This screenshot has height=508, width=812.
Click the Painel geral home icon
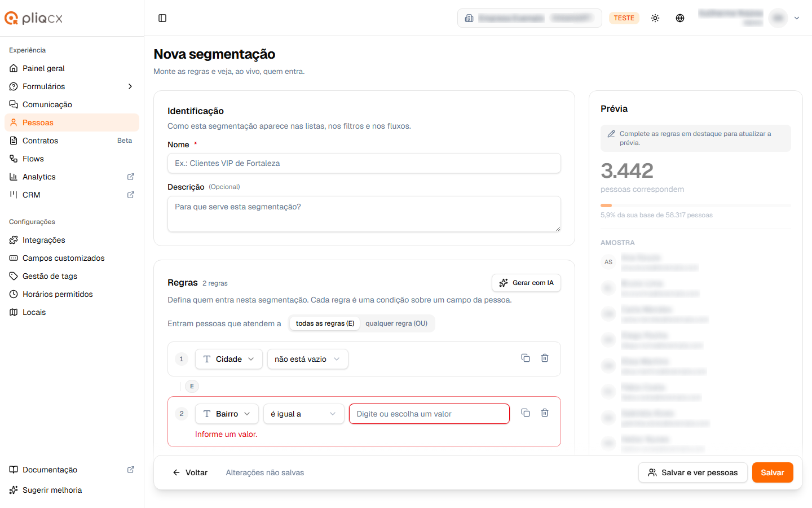coord(14,68)
